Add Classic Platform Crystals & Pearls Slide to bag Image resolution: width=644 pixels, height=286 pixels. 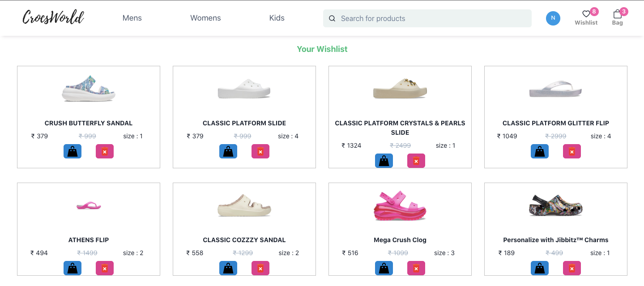[384, 161]
